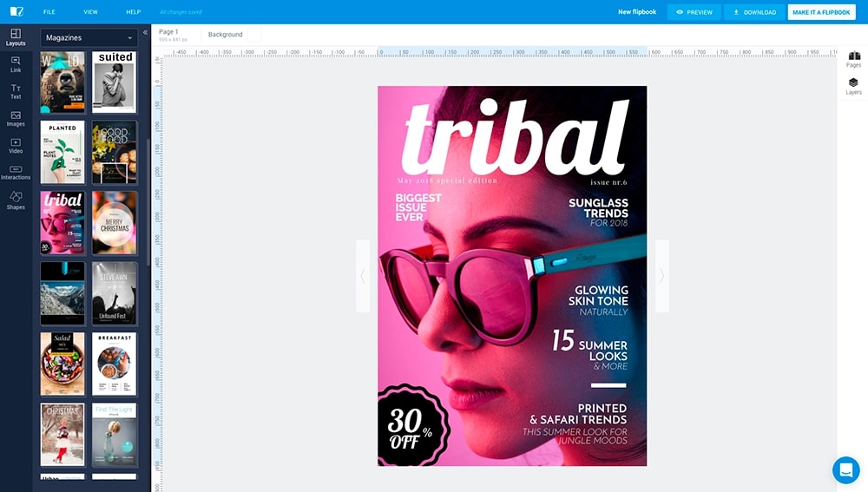Select the Interactions tool
The width and height of the screenshot is (868, 492).
(x=16, y=172)
